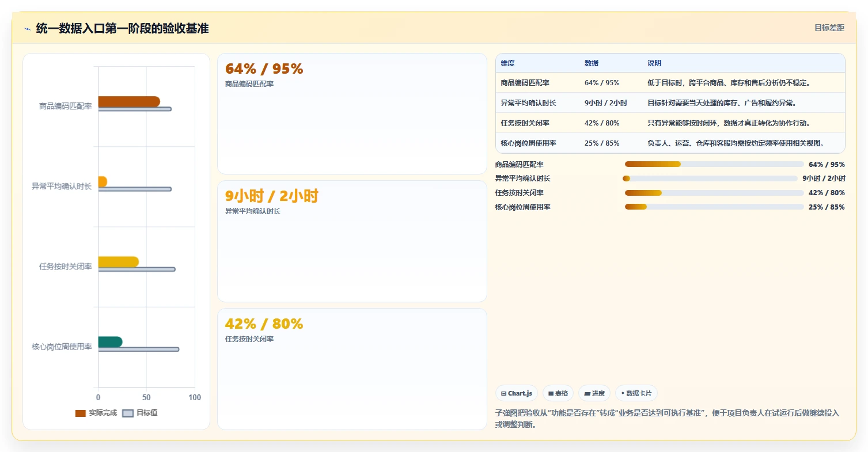Click the small icon beside the page title
The width and height of the screenshot is (868, 452).
[x=28, y=29]
